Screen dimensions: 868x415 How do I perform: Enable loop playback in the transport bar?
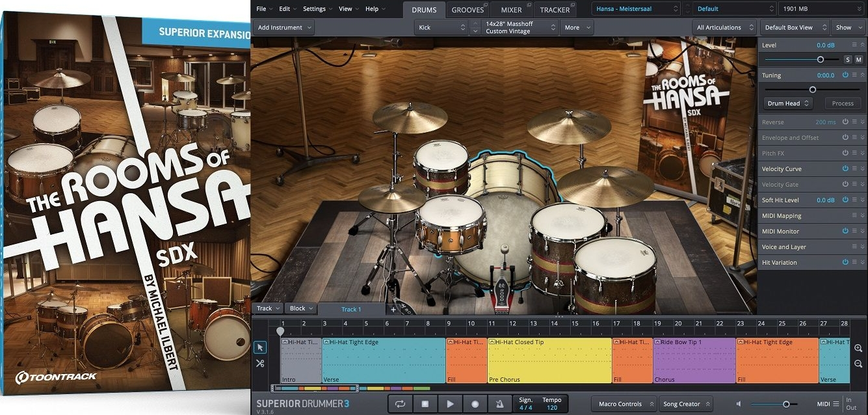point(400,403)
